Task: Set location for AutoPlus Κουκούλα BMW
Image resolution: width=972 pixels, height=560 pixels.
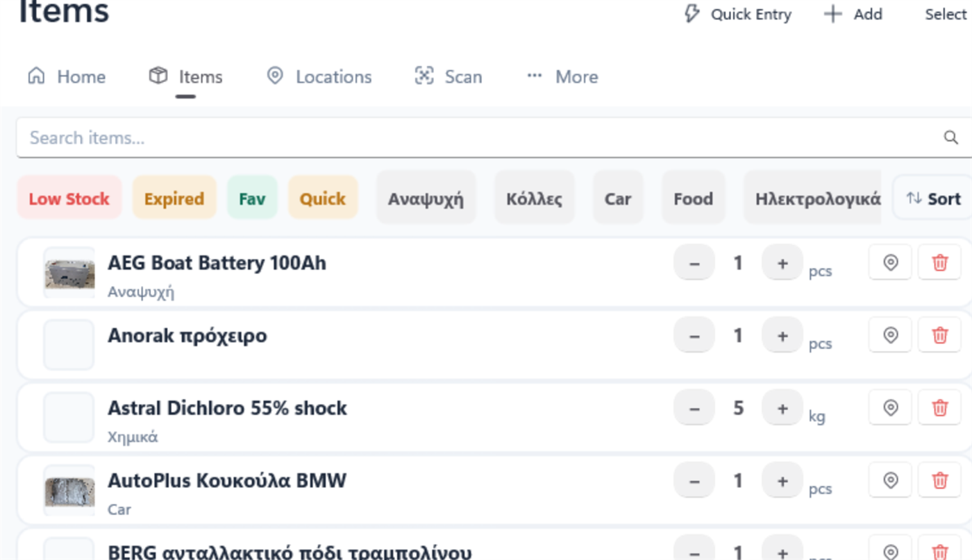Action: click(890, 480)
